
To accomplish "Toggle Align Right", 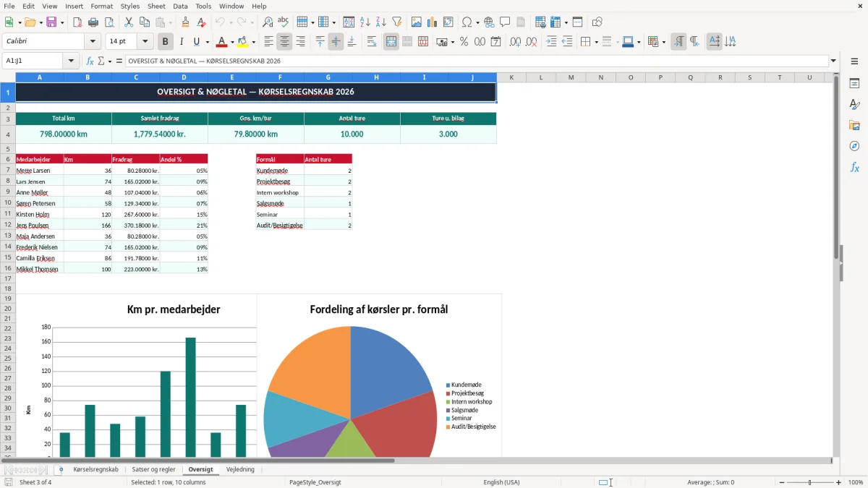I will click(300, 42).
